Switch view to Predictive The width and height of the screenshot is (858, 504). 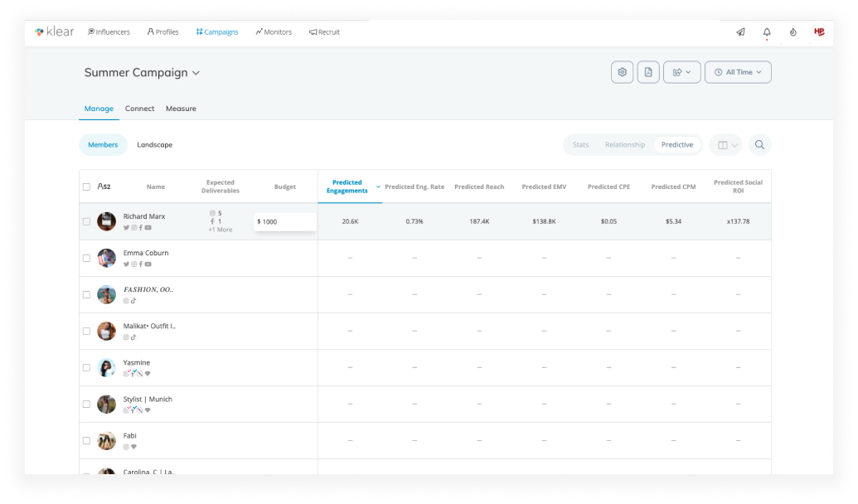pyautogui.click(x=677, y=145)
